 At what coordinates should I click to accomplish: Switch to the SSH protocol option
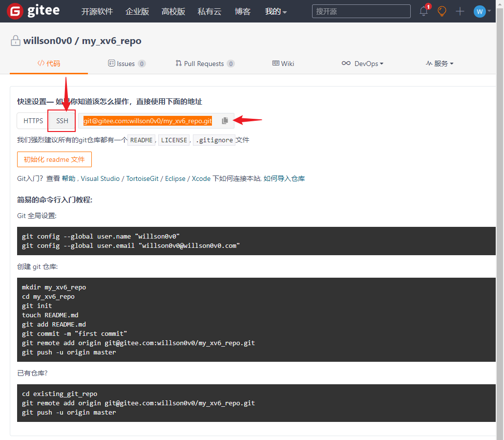(x=62, y=121)
